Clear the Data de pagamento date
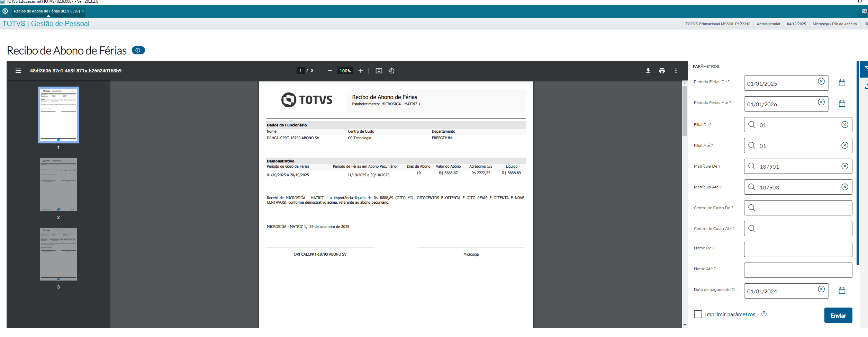 click(821, 289)
